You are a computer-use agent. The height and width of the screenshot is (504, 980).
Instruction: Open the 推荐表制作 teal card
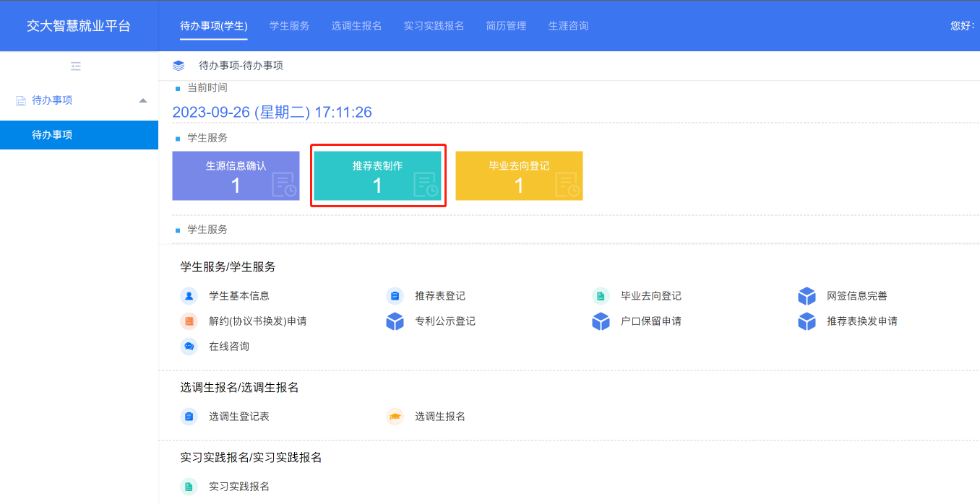coord(377,175)
